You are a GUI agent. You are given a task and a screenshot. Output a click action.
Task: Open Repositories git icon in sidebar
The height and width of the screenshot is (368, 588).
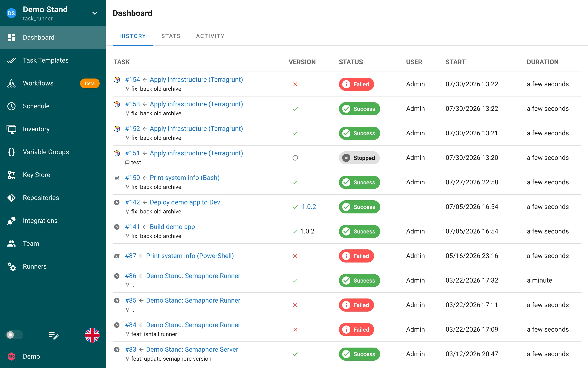(11, 198)
